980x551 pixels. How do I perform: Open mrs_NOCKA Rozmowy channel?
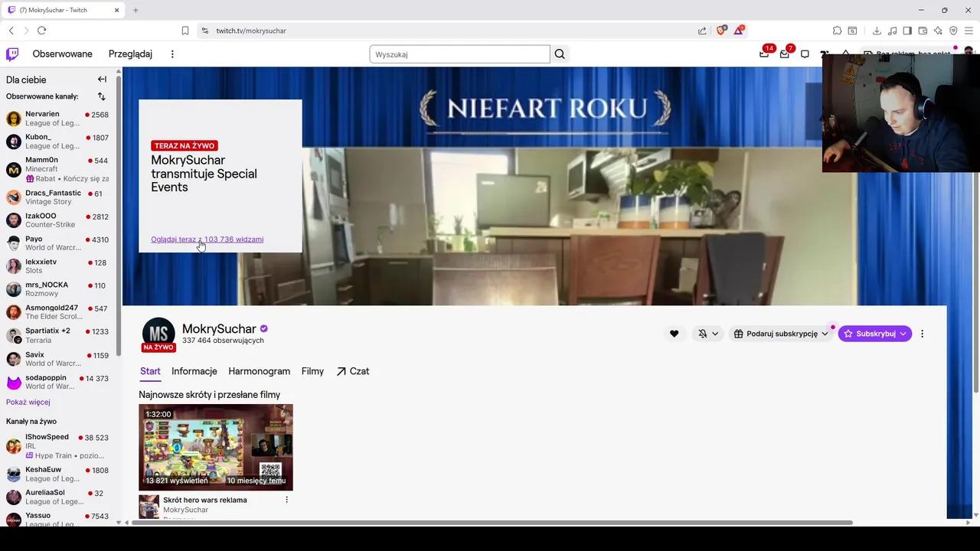tap(58, 289)
